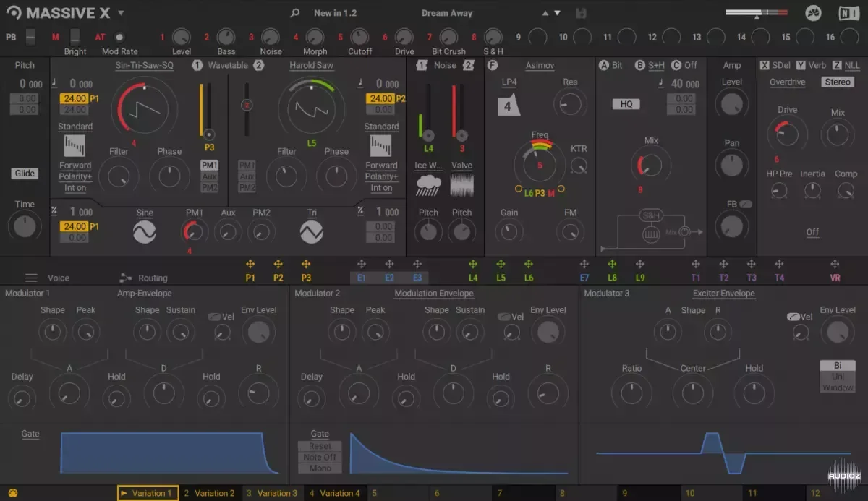Click the L4 LFO drag handle
The height and width of the screenshot is (501, 868).
click(x=473, y=265)
